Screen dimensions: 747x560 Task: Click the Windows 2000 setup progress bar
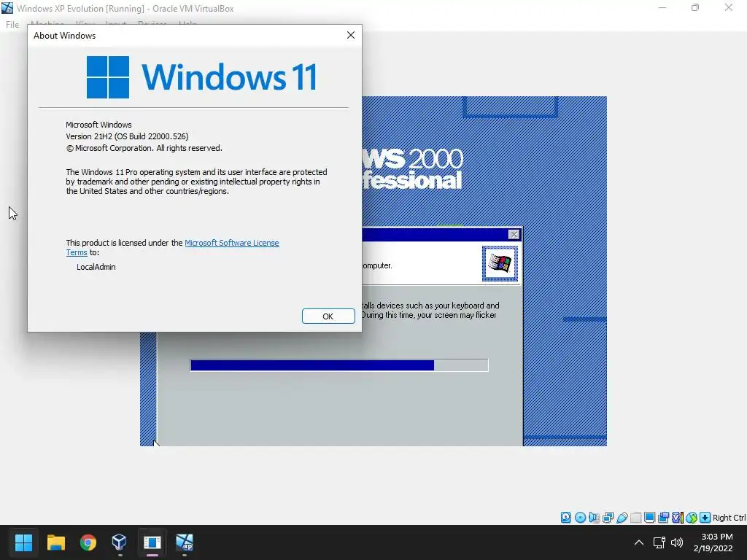pos(339,365)
